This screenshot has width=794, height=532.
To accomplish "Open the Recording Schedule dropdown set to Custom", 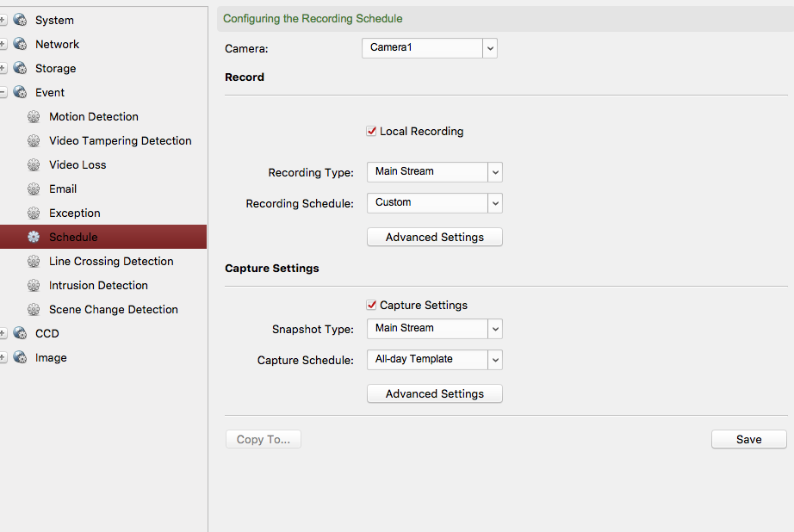I will coord(434,203).
